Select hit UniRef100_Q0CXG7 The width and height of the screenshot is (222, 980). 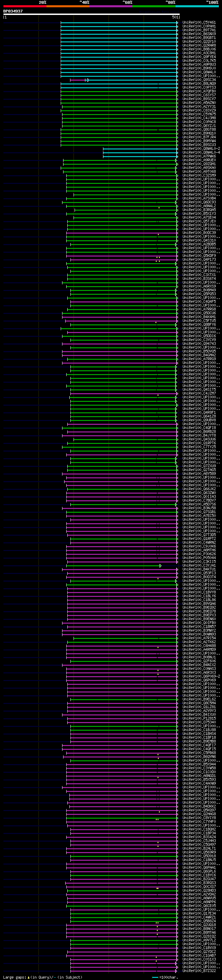(x=199, y=887)
